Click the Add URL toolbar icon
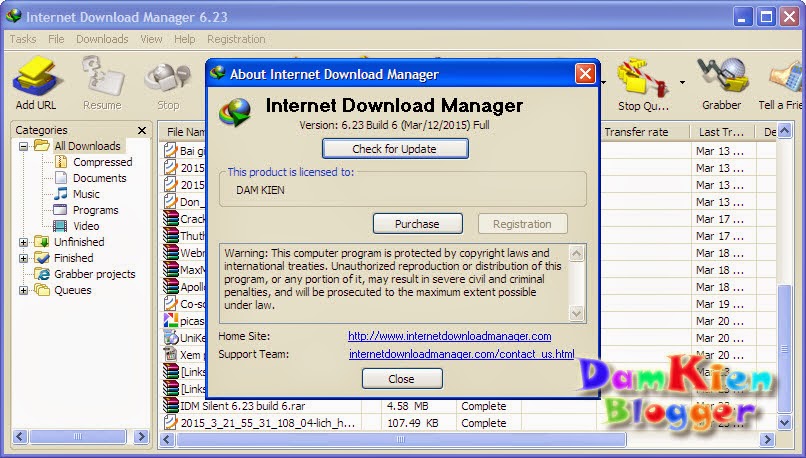 pos(36,76)
